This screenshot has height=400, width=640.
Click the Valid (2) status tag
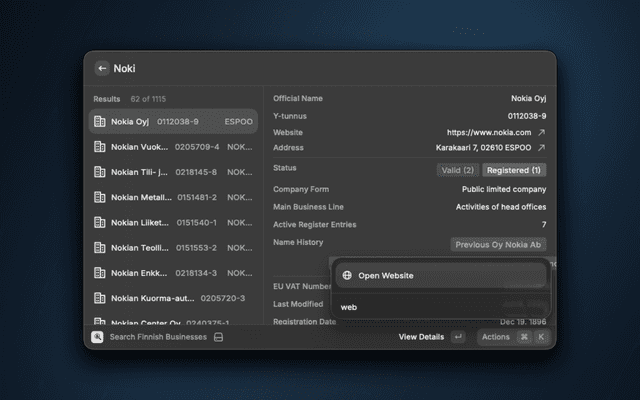coord(458,170)
